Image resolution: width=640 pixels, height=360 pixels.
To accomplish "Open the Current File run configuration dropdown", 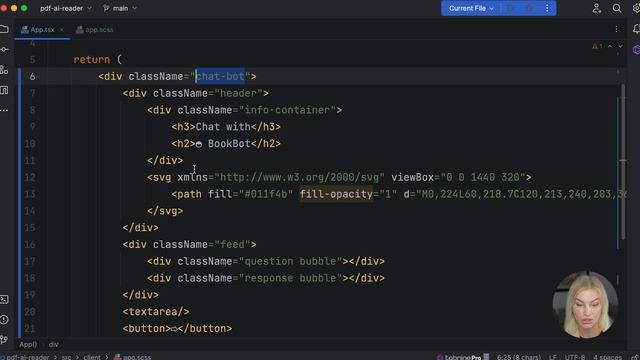I will 471,8.
